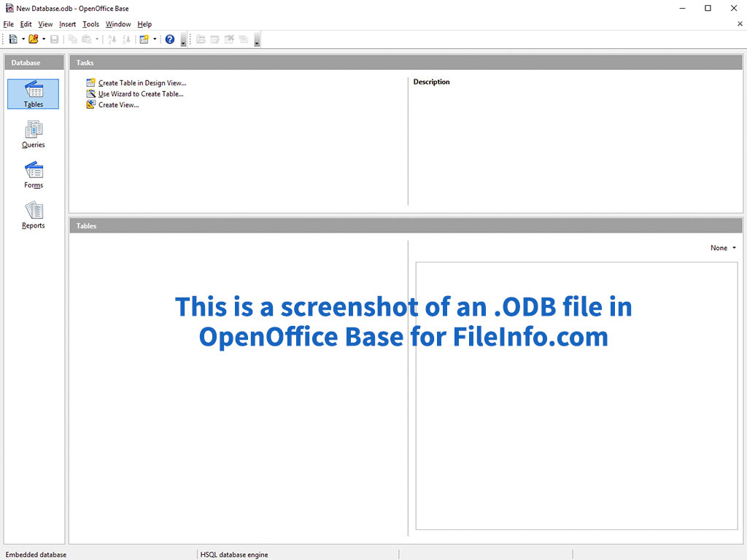This screenshot has width=747, height=560.
Task: Select the Tables database section icon
Action: (x=34, y=93)
